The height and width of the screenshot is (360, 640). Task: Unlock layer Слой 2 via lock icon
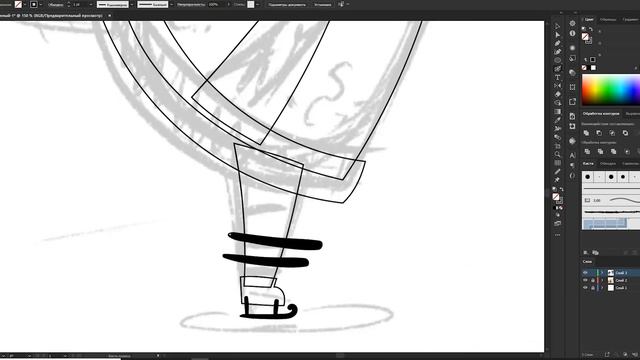coord(593,280)
